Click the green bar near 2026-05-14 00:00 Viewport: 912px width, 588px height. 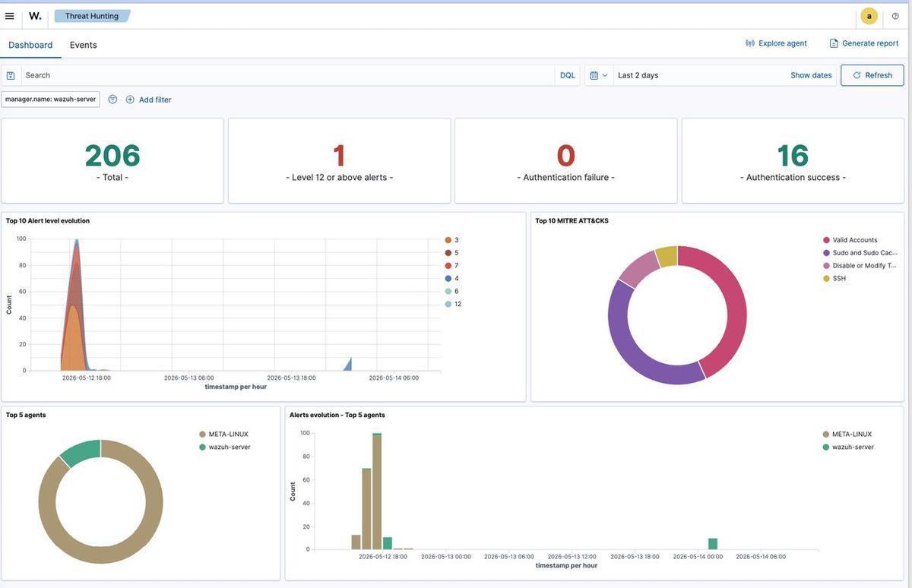coord(713,544)
